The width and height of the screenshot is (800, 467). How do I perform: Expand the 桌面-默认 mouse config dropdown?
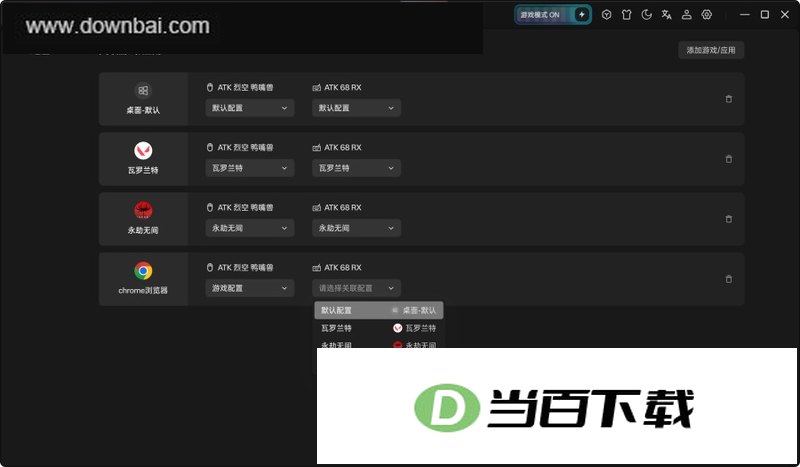250,108
